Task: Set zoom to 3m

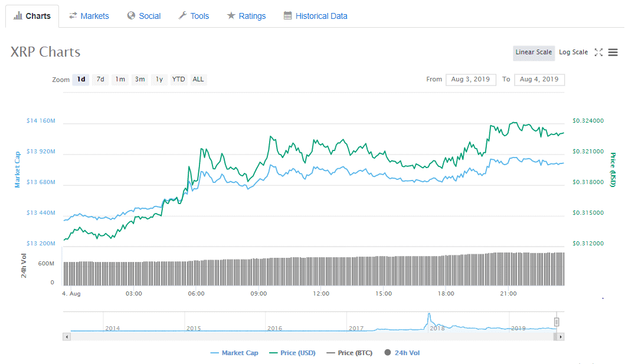Action: (140, 80)
